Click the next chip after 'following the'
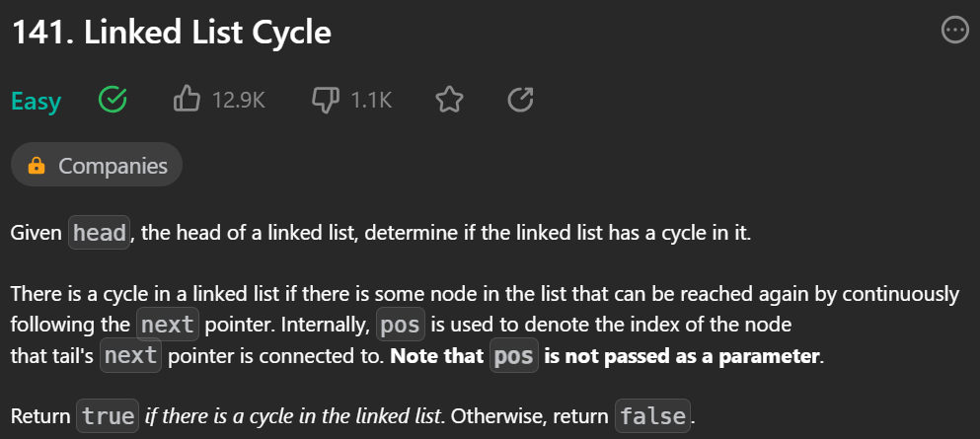The height and width of the screenshot is (439, 980). (x=168, y=325)
